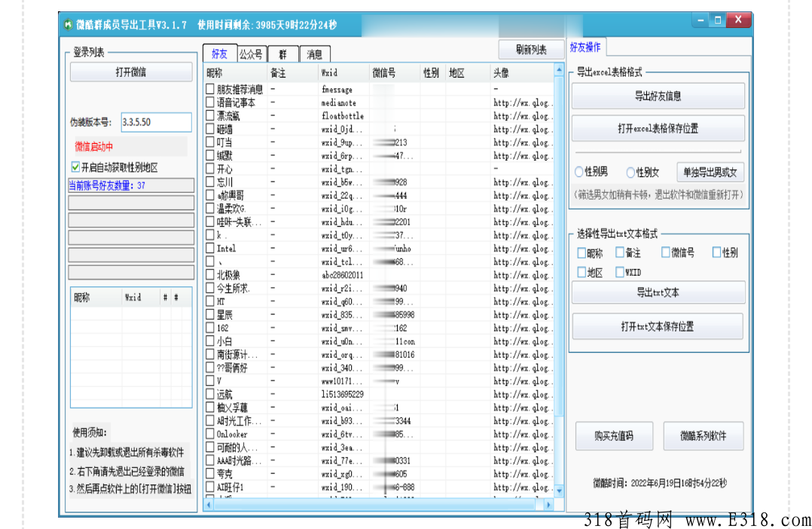Click the 性别 column header
Image resolution: width=812 pixels, height=529 pixels.
tap(432, 73)
